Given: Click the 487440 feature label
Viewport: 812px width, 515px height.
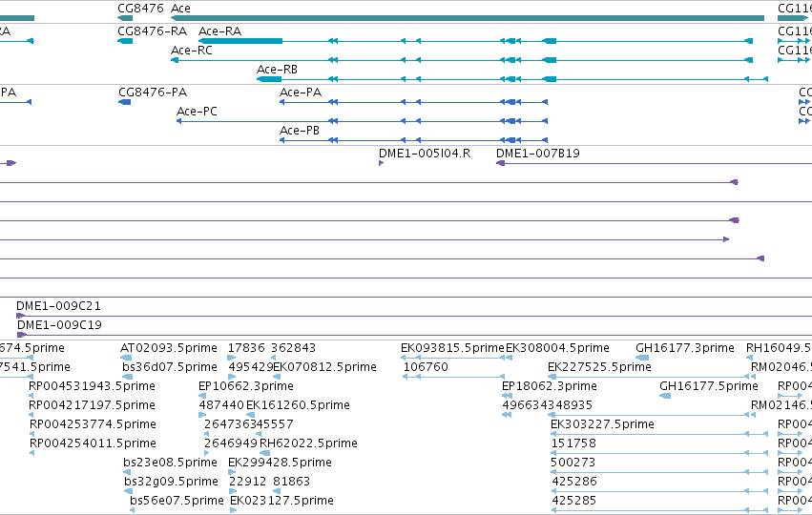Looking at the screenshot, I should pyautogui.click(x=221, y=405).
